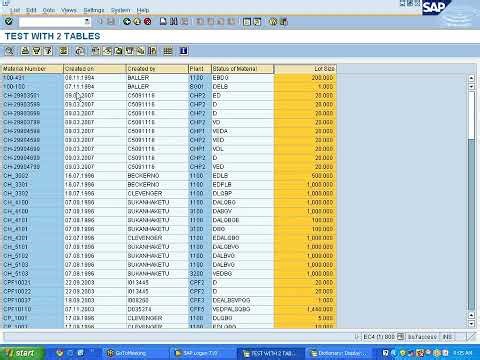Click the yellow Exit arrow icon
Viewport: 480px width, 360px height.
click(137, 22)
